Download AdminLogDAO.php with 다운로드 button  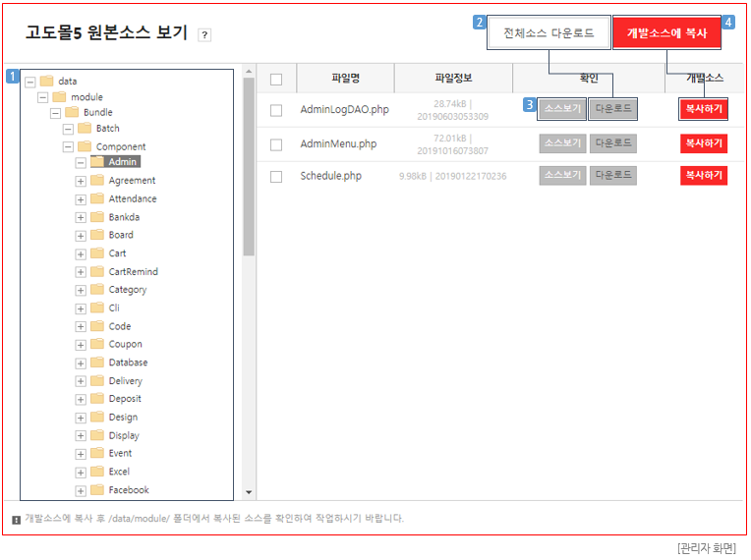click(x=613, y=109)
